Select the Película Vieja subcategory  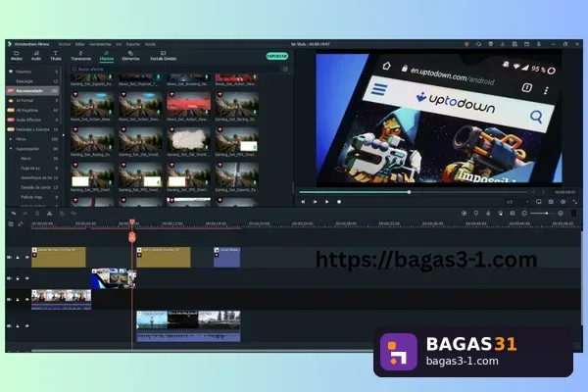(x=33, y=197)
